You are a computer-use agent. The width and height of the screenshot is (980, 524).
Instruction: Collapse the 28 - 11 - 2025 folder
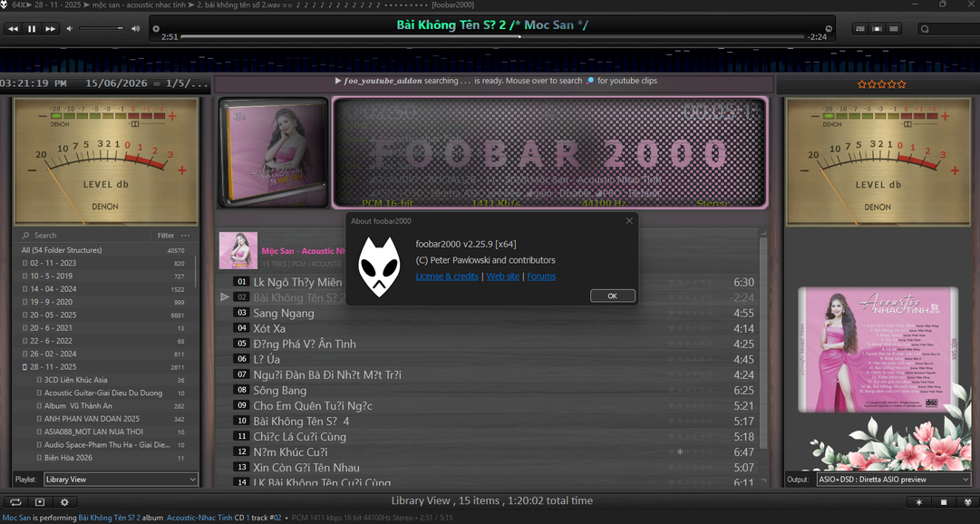coord(25,367)
